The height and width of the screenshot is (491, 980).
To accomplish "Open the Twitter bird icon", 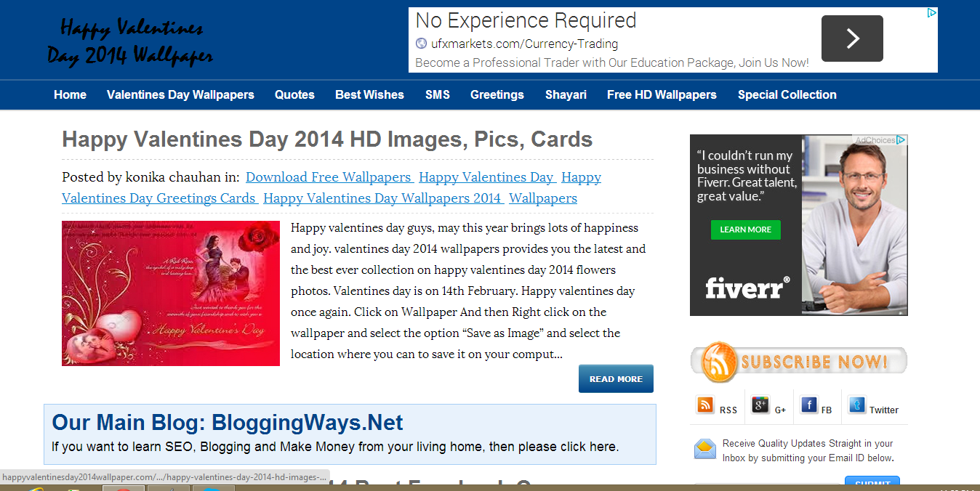I will (x=858, y=405).
